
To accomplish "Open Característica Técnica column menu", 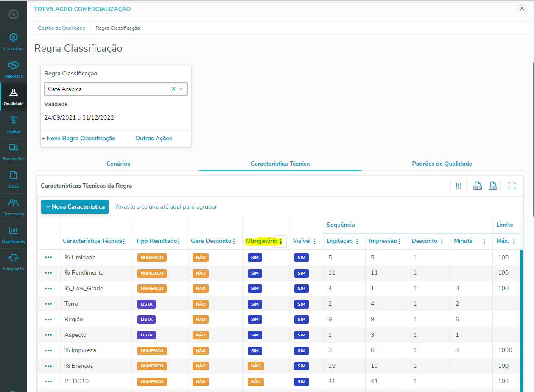I will coord(123,241).
